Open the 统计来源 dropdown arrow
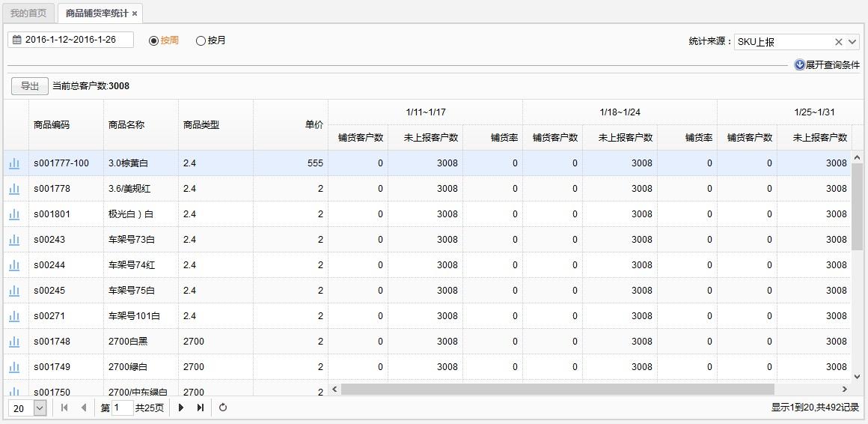The width and height of the screenshot is (868, 424). [x=852, y=42]
